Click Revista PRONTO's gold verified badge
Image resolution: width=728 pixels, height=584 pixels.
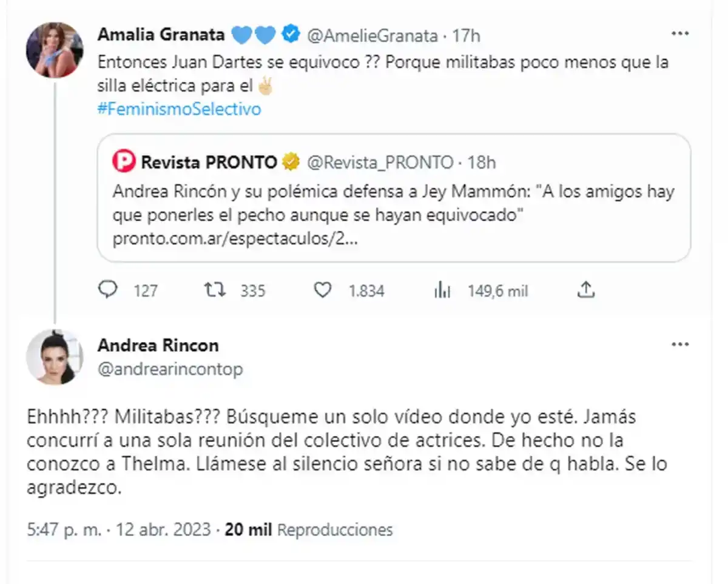[x=290, y=162]
